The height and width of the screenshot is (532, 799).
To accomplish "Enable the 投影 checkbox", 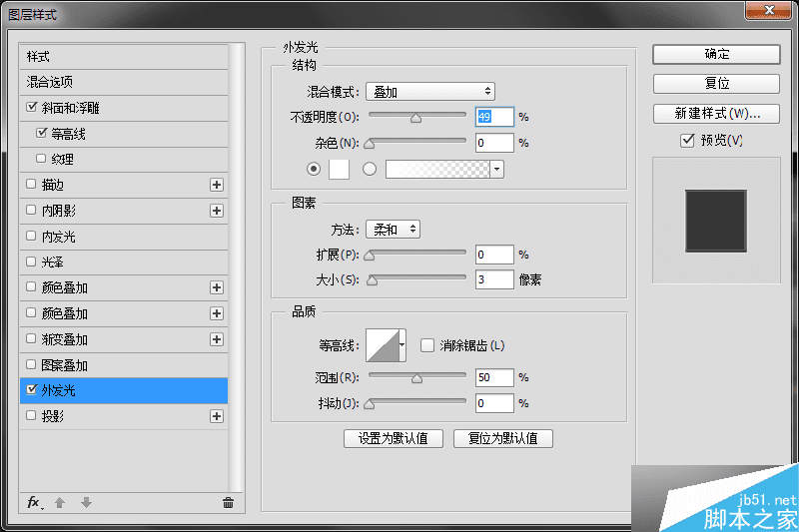I will [31, 415].
